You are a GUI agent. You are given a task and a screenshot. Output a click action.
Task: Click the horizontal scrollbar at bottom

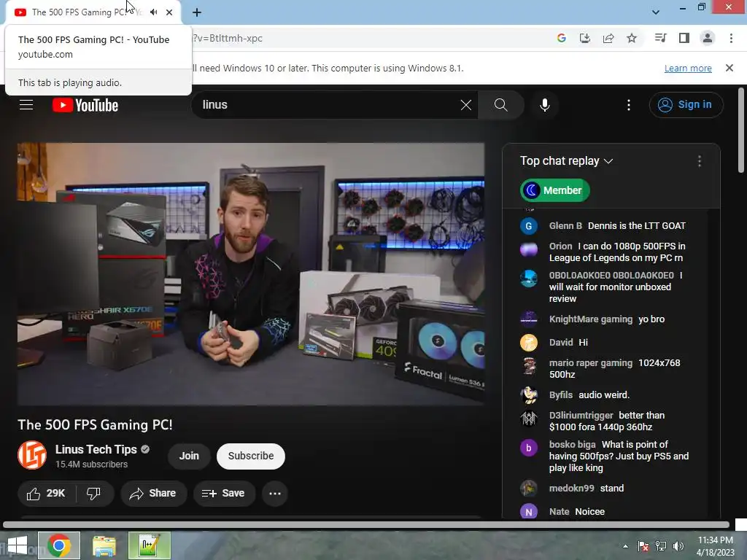pyautogui.click(x=366, y=525)
